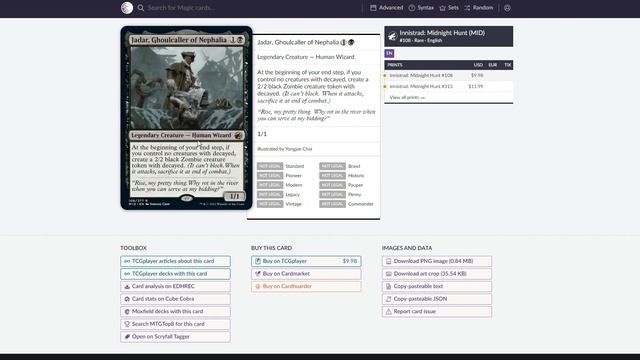Click the Advanced menu icon
Viewport: 640px width, 360px height.
tap(373, 8)
